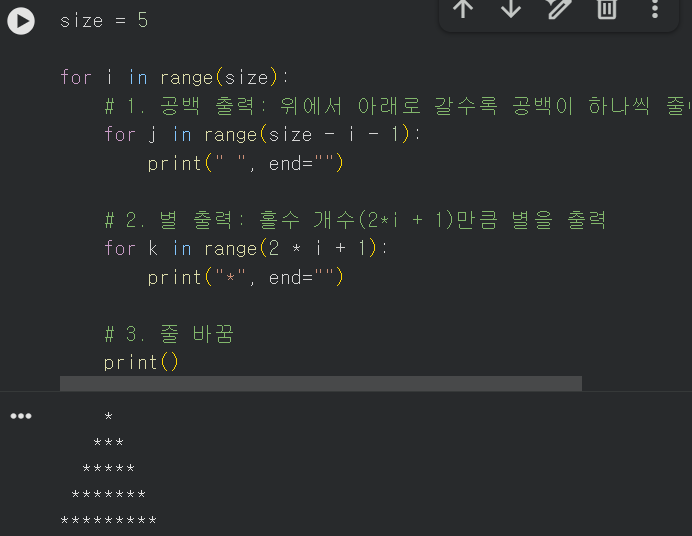Click the five-star output row
The image size is (692, 536).
(x=109, y=468)
